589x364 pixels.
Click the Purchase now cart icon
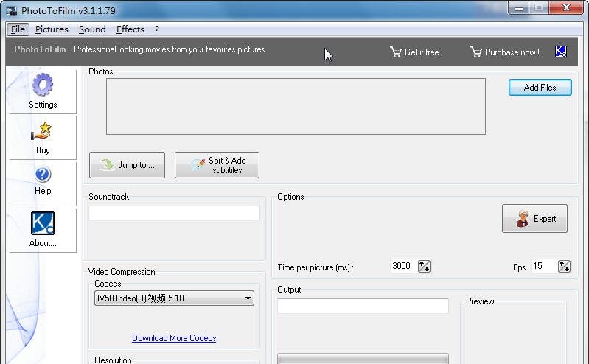click(x=476, y=52)
